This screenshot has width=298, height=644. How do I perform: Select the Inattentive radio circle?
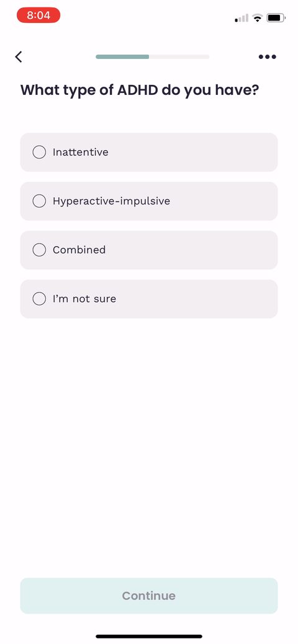tap(39, 152)
